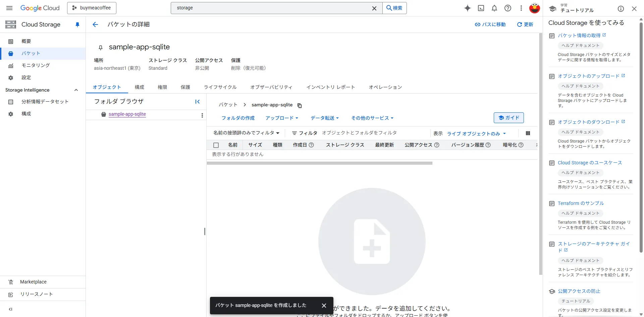This screenshot has width=644, height=317.
Task: Open overflow menu for sample-app-sqlite folder
Action: point(202,115)
